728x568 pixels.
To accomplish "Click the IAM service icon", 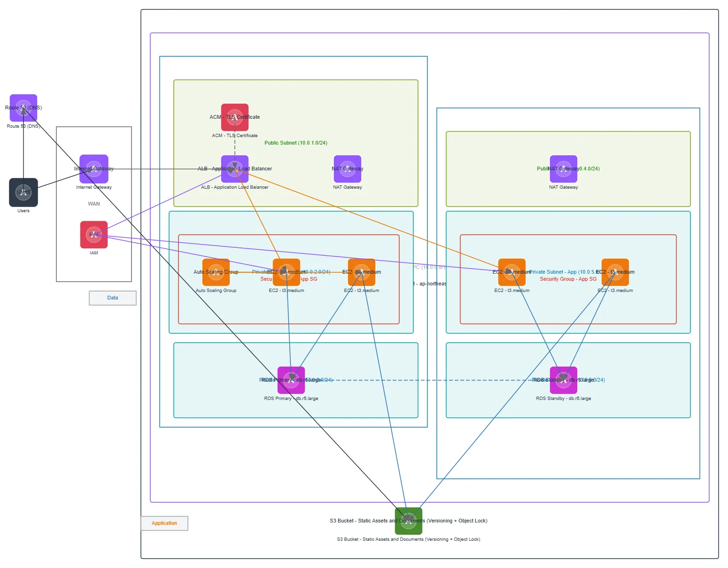I will click(94, 235).
